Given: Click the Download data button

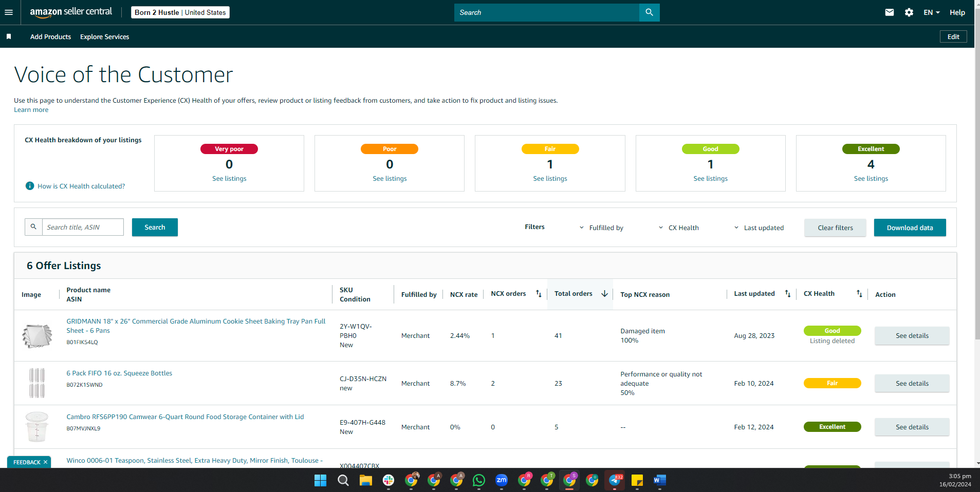Looking at the screenshot, I should pos(910,228).
